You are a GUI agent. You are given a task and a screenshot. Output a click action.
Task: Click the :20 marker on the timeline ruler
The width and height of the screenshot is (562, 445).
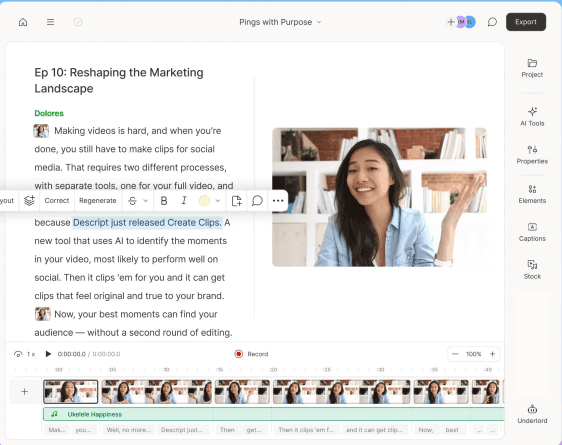click(x=273, y=369)
